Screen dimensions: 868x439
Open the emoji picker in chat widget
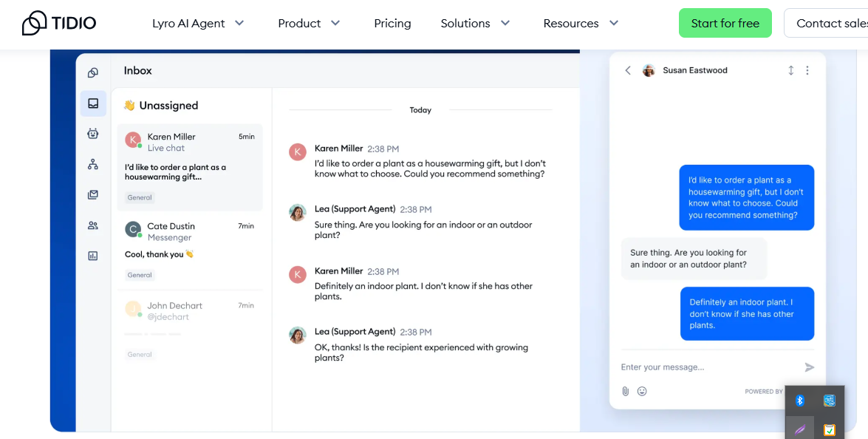642,391
